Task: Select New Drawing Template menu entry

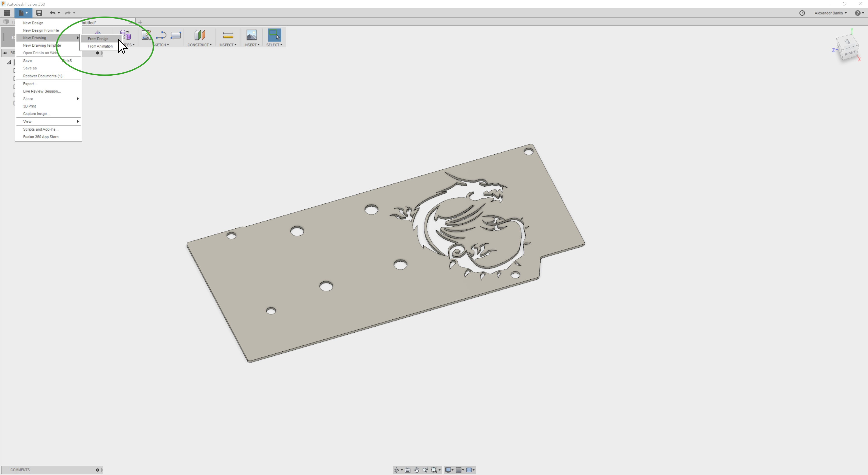Action: [x=48, y=45]
